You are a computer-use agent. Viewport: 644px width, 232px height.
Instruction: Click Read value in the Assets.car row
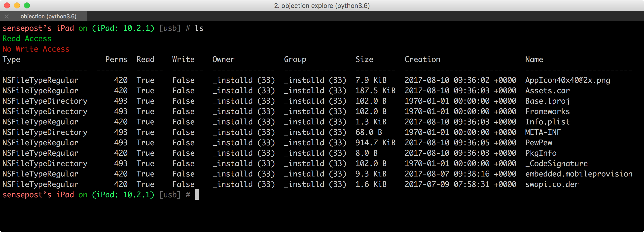point(145,90)
